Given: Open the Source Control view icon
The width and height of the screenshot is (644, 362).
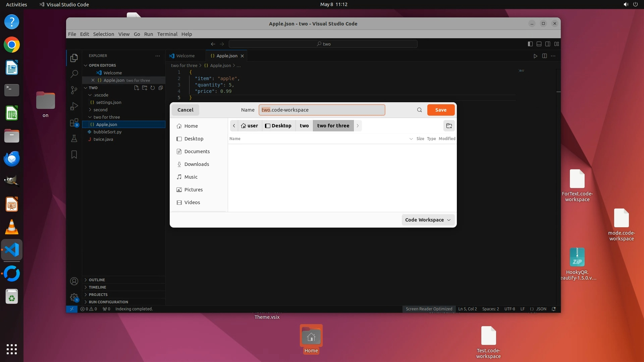Looking at the screenshot, I should 74,90.
